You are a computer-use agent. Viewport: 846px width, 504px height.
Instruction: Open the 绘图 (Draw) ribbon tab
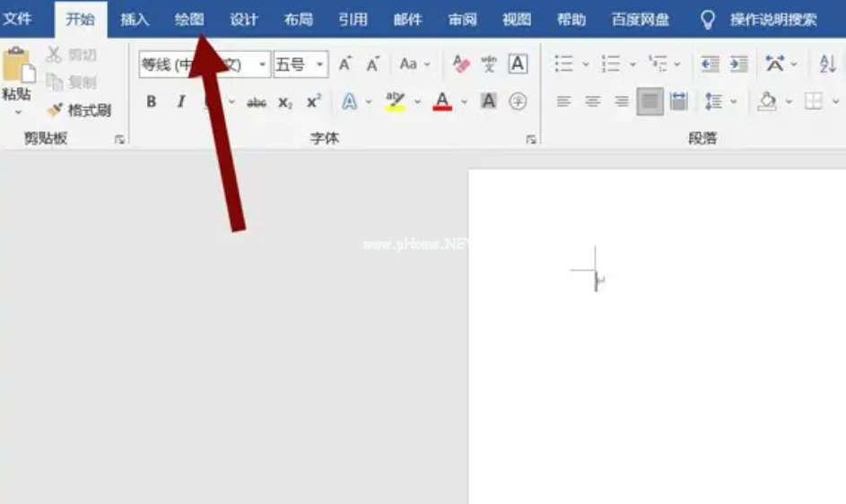189,19
